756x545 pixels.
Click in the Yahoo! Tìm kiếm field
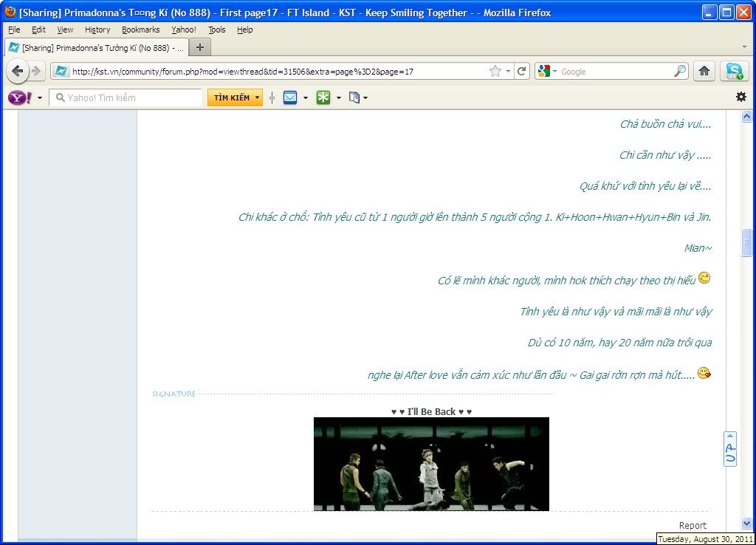[126, 98]
